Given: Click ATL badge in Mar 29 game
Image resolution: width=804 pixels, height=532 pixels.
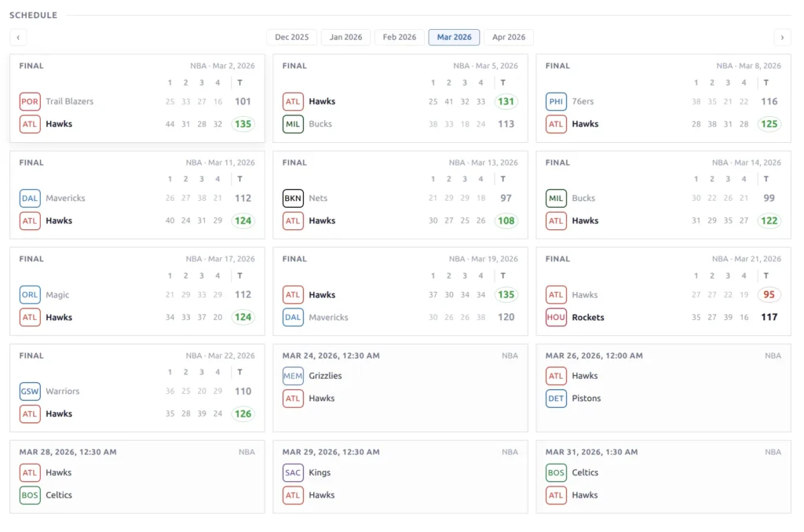Looking at the screenshot, I should (293, 495).
